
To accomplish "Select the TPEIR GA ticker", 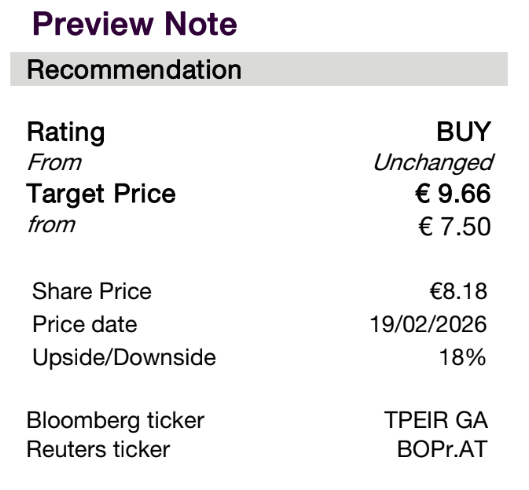I will 436,420.
